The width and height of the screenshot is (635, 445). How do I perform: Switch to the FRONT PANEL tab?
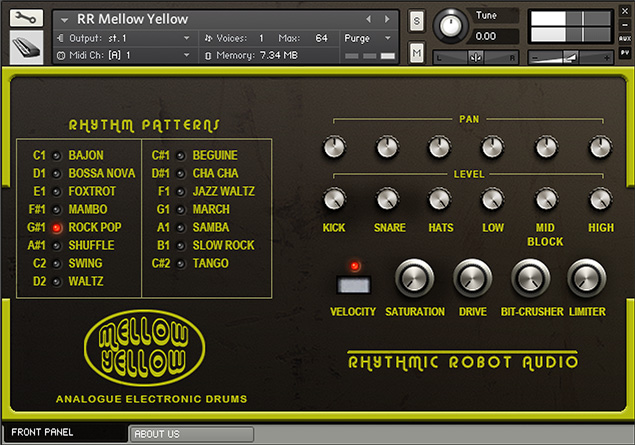65,432
